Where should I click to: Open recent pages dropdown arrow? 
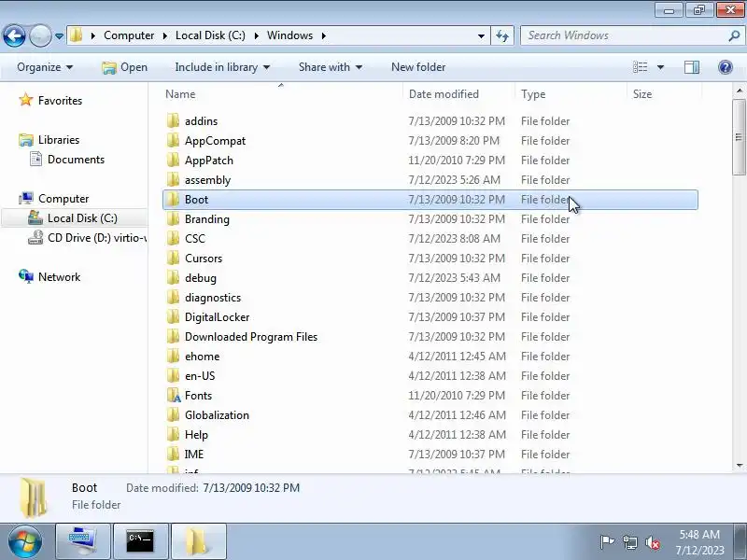pos(59,36)
